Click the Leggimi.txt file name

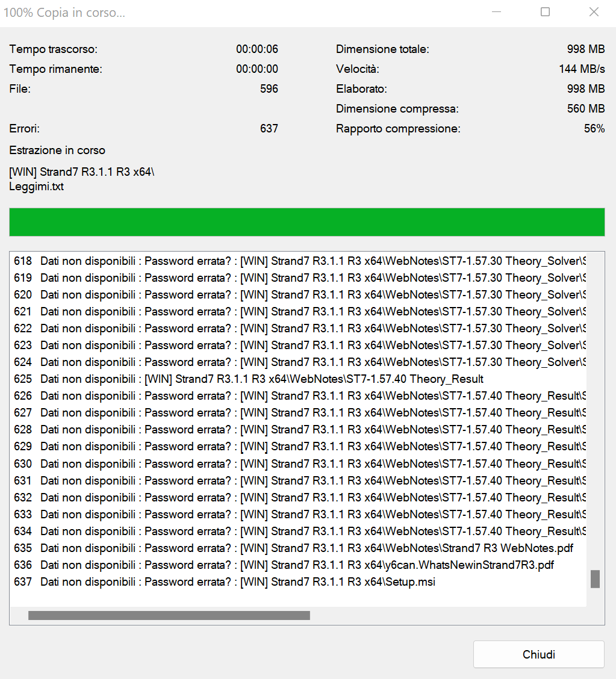click(x=36, y=187)
